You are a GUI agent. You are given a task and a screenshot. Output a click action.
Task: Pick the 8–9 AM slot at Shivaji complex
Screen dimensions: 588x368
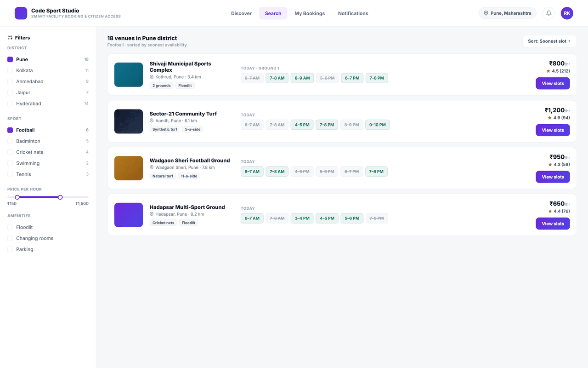coord(302,78)
